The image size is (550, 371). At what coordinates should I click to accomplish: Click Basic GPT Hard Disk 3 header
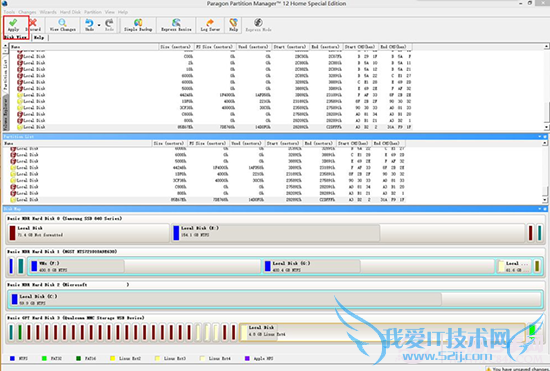click(75, 318)
